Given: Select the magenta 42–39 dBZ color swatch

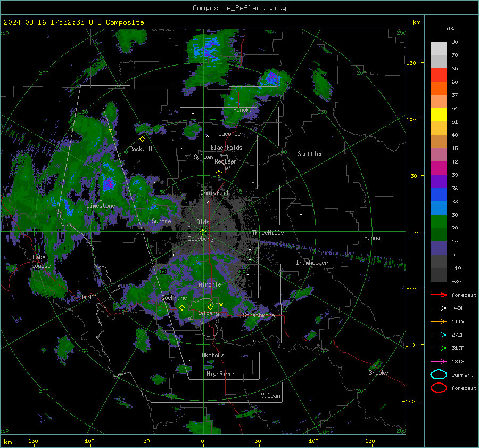Looking at the screenshot, I should (439, 168).
